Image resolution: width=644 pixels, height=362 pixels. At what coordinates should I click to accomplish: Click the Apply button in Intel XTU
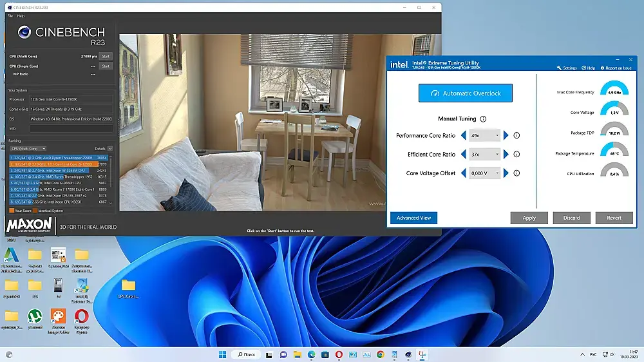529,218
